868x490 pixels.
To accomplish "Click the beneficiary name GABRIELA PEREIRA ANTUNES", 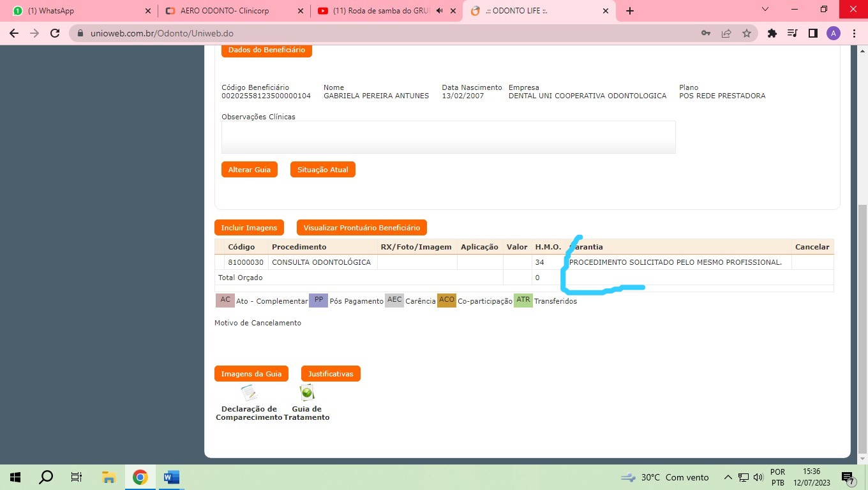I will point(376,96).
